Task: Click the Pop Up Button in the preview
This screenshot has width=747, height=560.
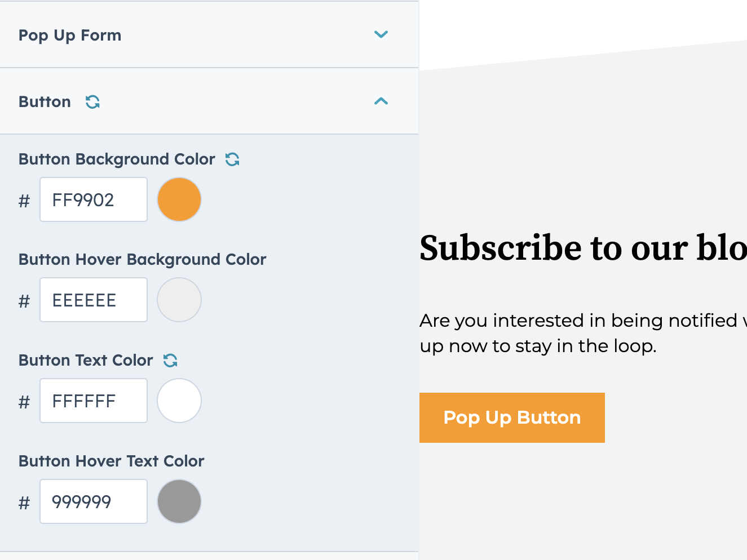Action: coord(512,417)
